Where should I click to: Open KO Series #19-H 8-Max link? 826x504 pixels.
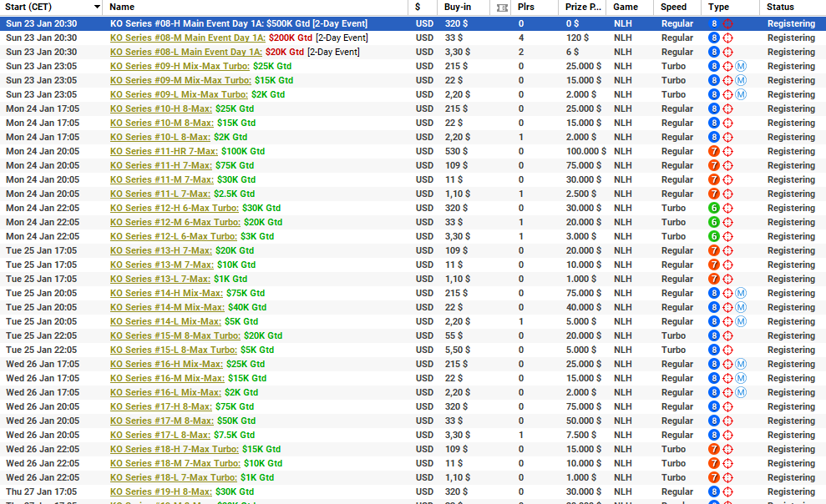pos(161,492)
